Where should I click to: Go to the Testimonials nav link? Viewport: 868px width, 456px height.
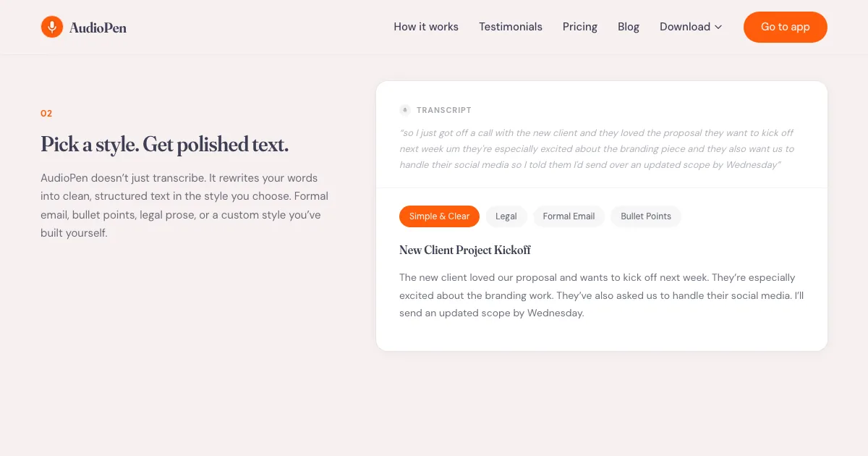(x=511, y=27)
